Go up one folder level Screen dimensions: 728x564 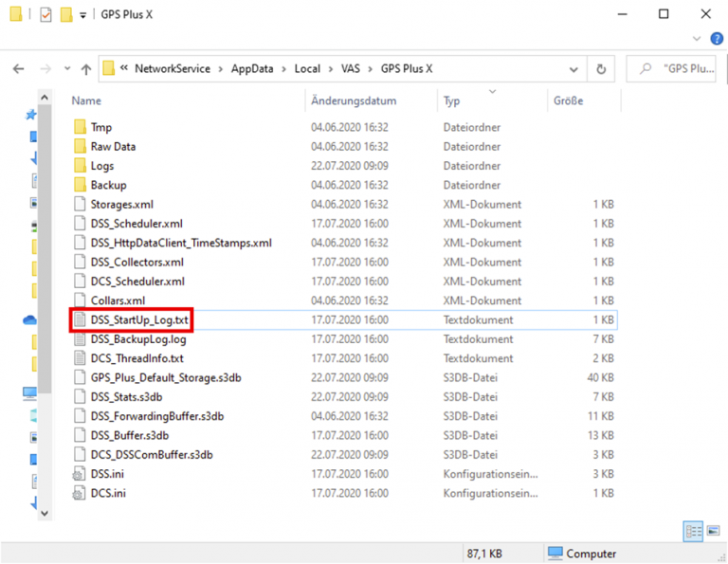(86, 69)
